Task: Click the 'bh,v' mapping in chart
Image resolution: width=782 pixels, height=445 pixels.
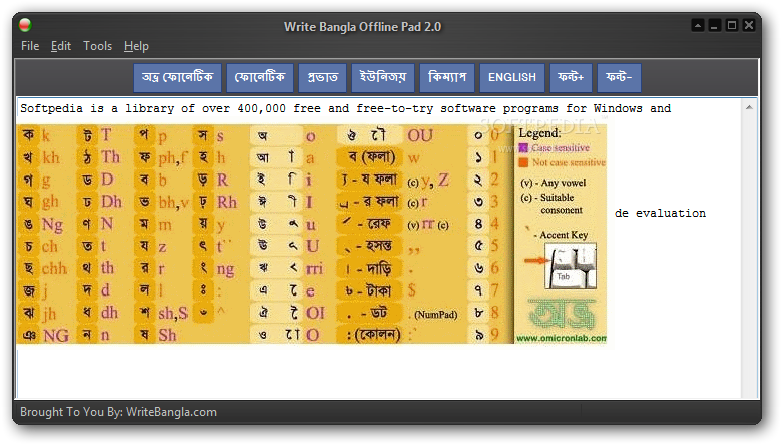Action: (x=174, y=202)
